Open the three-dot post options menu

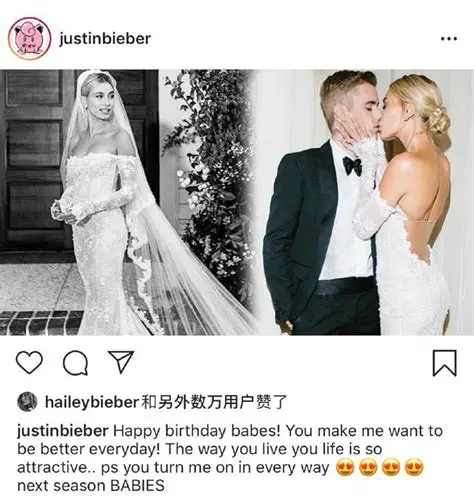(x=449, y=39)
